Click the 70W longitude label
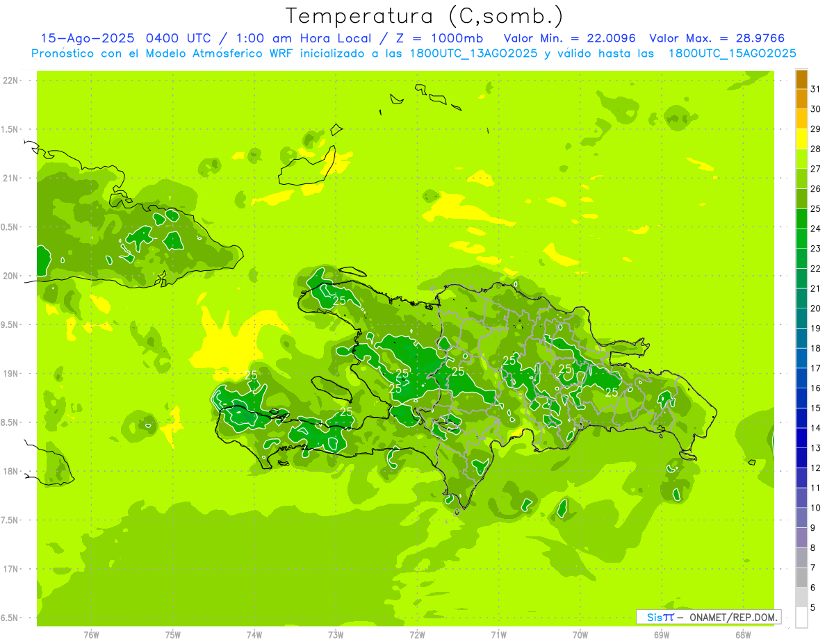 pyautogui.click(x=580, y=635)
